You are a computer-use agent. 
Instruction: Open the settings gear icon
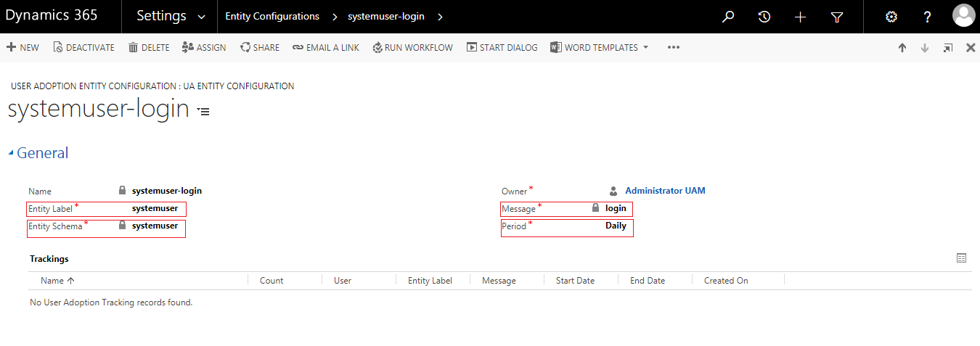pyautogui.click(x=891, y=17)
